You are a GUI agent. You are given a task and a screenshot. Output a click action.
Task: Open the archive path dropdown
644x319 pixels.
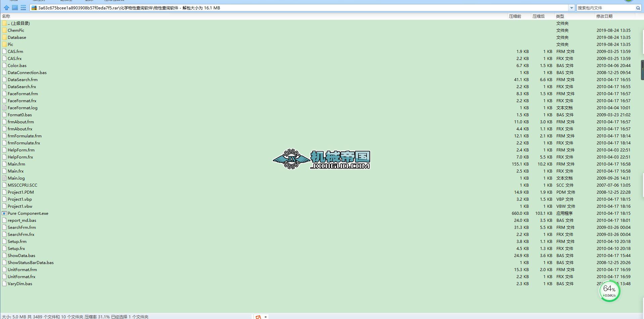[572, 8]
